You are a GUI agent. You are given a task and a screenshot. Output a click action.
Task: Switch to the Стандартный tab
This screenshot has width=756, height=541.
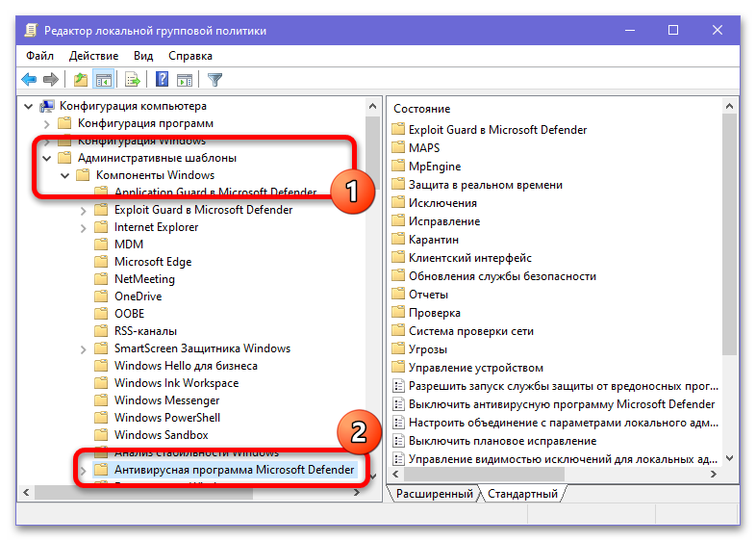point(522,494)
